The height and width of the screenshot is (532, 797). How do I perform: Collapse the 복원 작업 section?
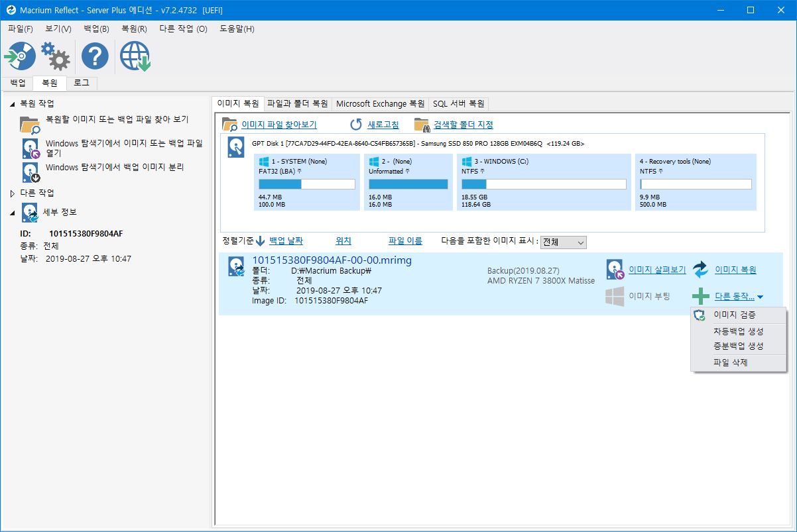tap(13, 104)
